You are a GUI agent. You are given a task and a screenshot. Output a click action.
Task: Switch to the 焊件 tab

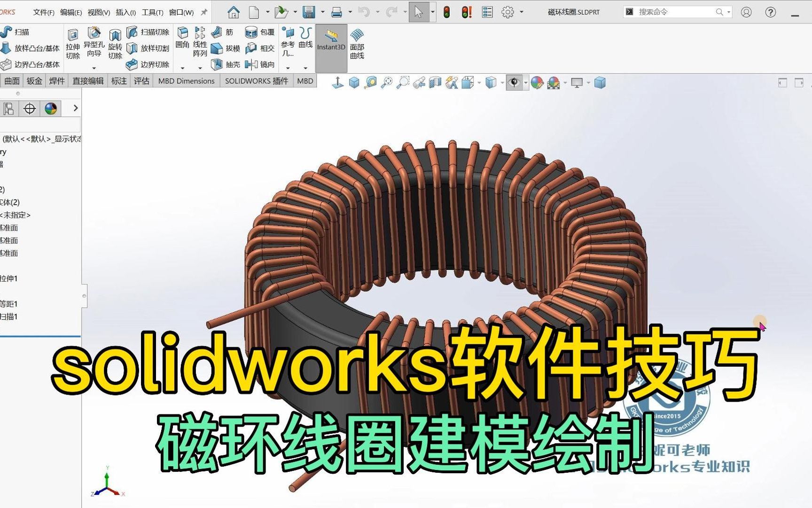(57, 81)
